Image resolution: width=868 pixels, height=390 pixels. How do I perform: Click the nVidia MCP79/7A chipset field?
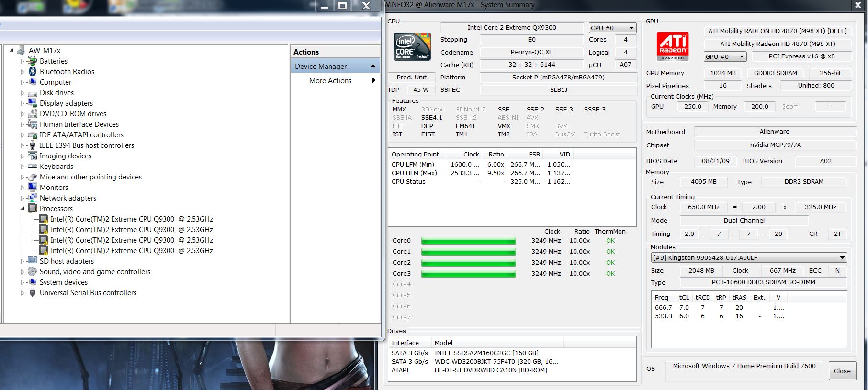[x=775, y=145]
